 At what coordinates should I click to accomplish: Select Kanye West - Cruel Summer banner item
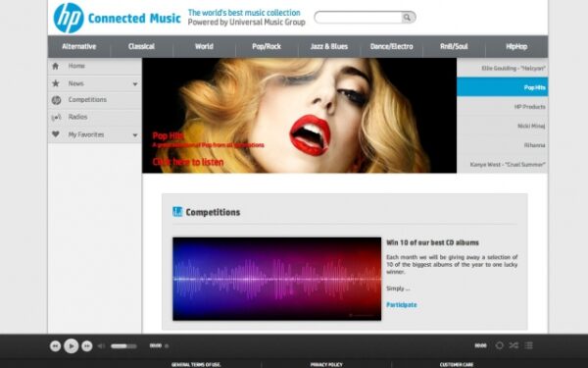[502, 164]
